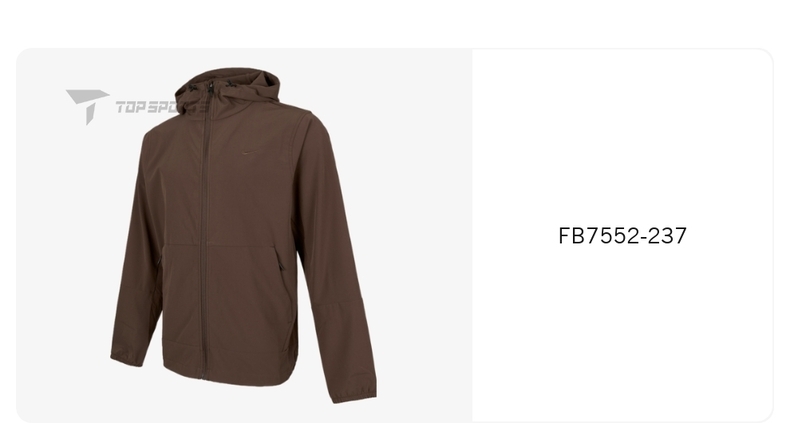Viewport: 790px width, 423px height.
Task: Click the zipper pull at the collar
Action: 211,88
